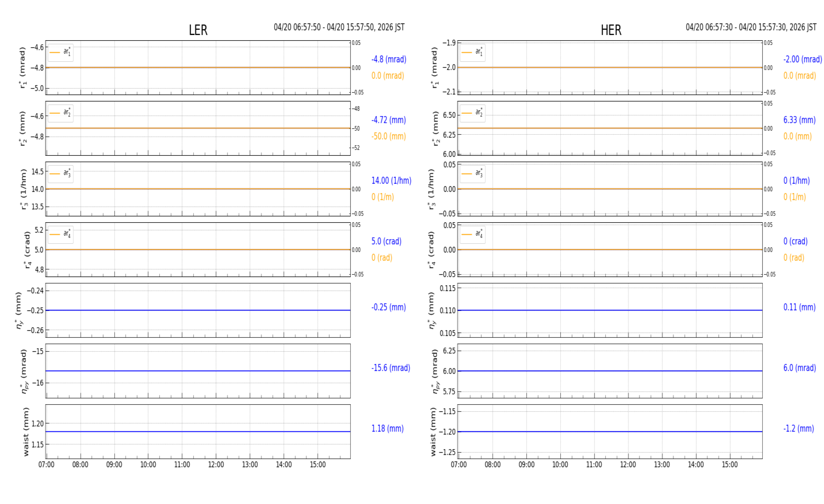Select the LER ∂r2* legend entry

[x=61, y=113]
